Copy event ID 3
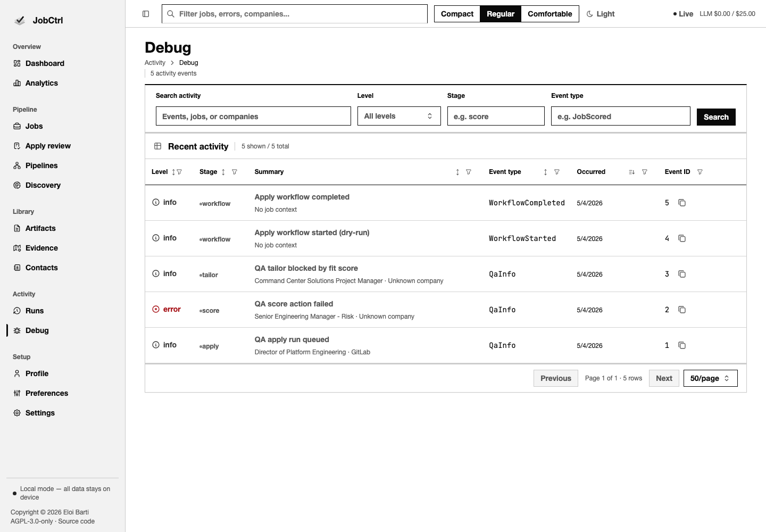The image size is (766, 532). [682, 274]
